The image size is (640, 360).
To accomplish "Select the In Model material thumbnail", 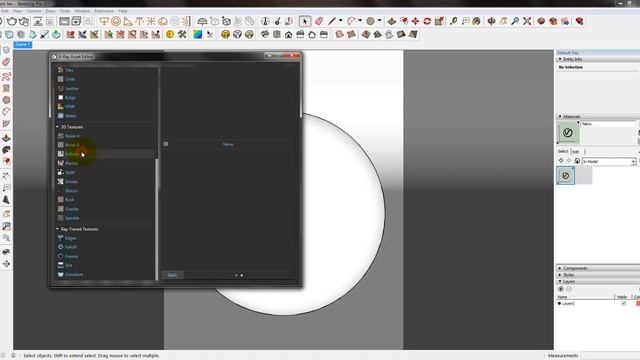I will coord(566,176).
